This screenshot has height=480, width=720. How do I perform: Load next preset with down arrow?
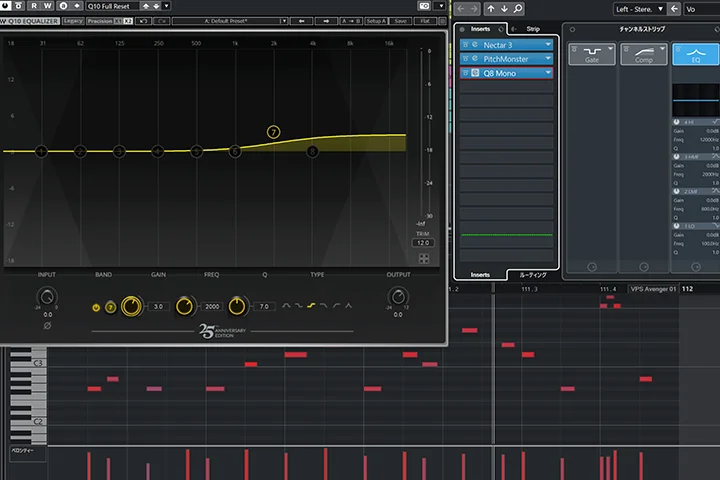pos(156,6)
